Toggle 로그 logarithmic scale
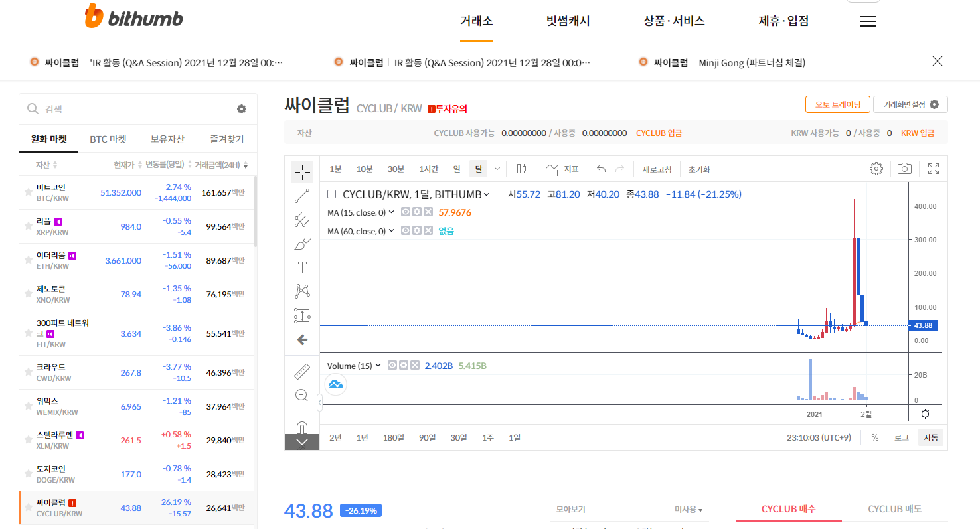The height and width of the screenshot is (529, 980). 901,437
